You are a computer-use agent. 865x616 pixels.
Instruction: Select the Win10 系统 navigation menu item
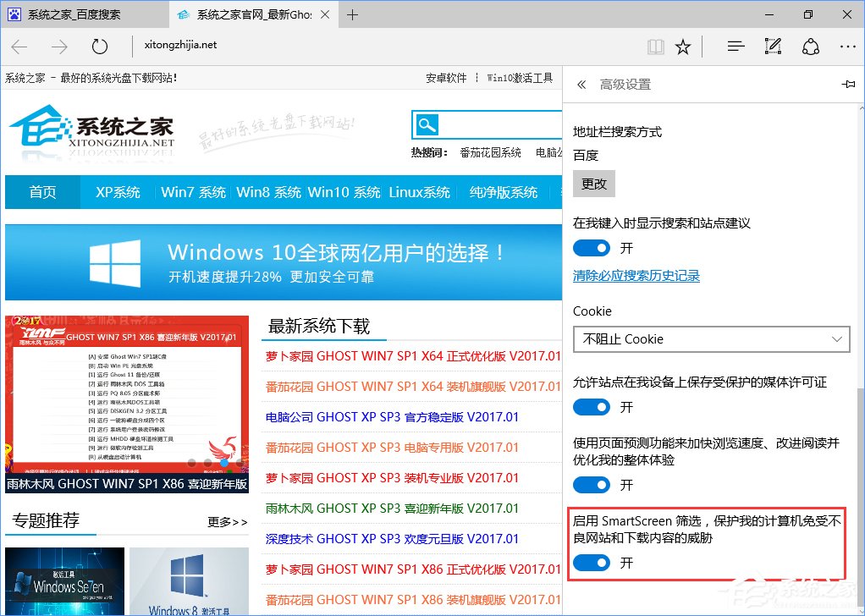[x=344, y=192]
